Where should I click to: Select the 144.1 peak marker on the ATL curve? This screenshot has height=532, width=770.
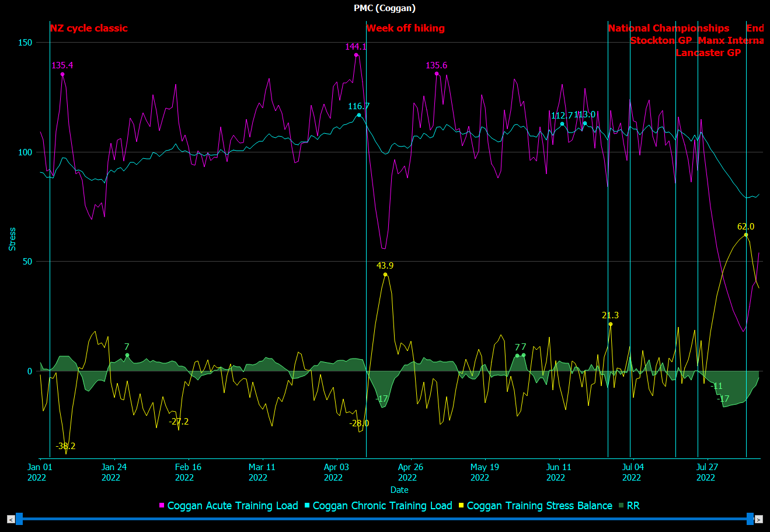coord(355,55)
